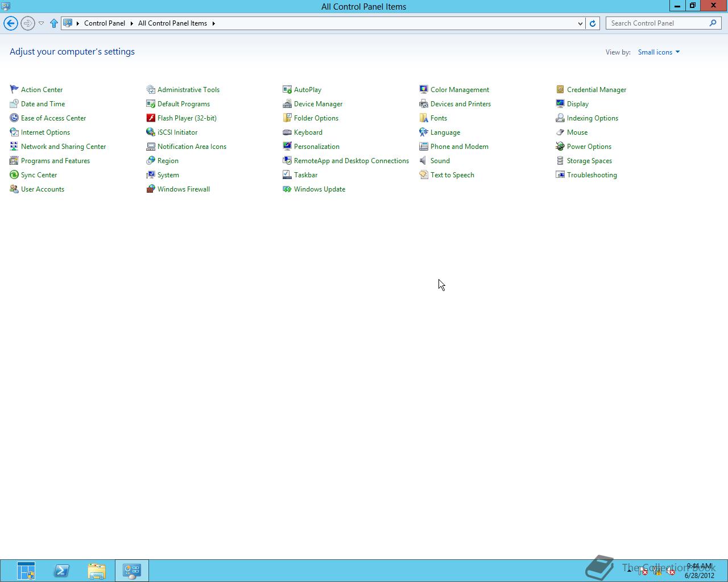Image resolution: width=728 pixels, height=582 pixels.
Task: Click the Sound speaker icon
Action: [424, 160]
